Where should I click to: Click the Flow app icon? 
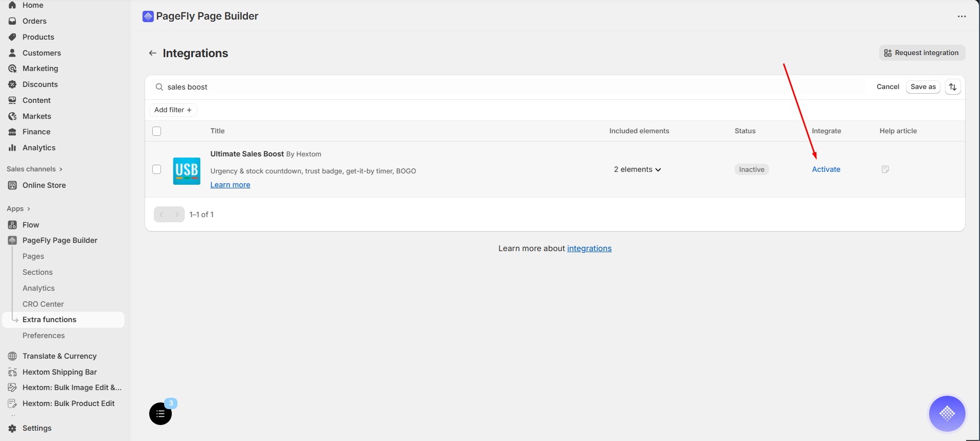pos(12,225)
